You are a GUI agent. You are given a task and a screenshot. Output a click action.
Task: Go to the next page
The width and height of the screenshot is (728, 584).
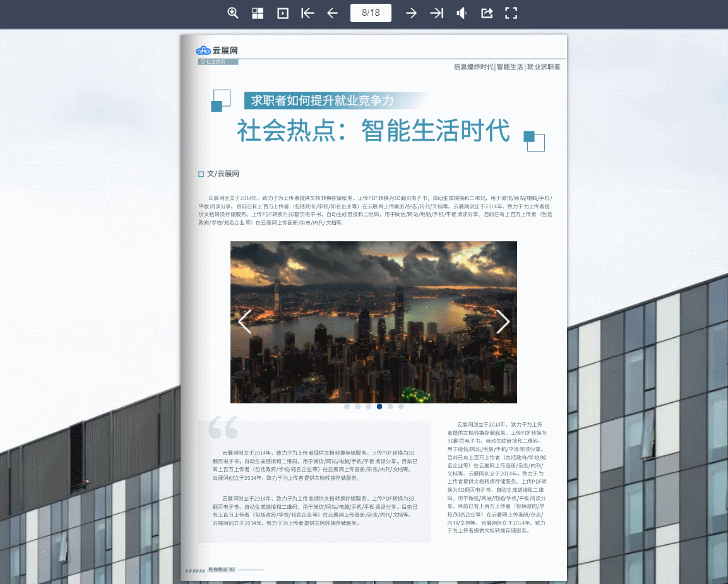(x=411, y=13)
